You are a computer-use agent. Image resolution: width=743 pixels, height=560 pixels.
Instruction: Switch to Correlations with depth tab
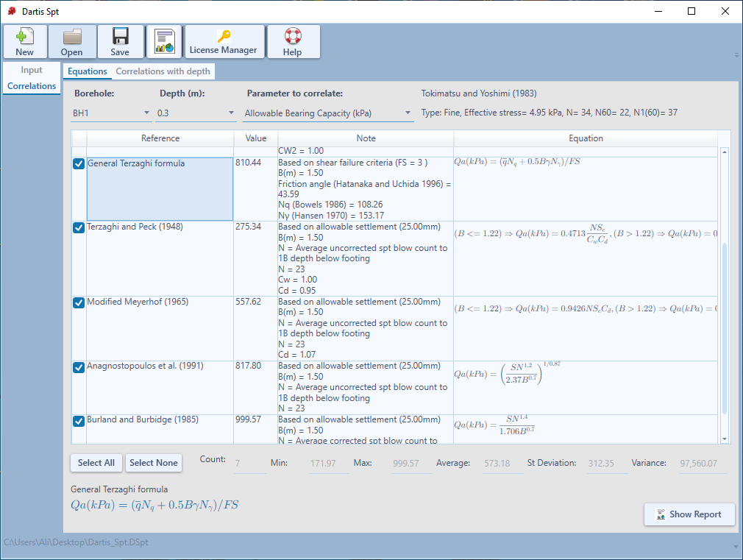tap(163, 71)
